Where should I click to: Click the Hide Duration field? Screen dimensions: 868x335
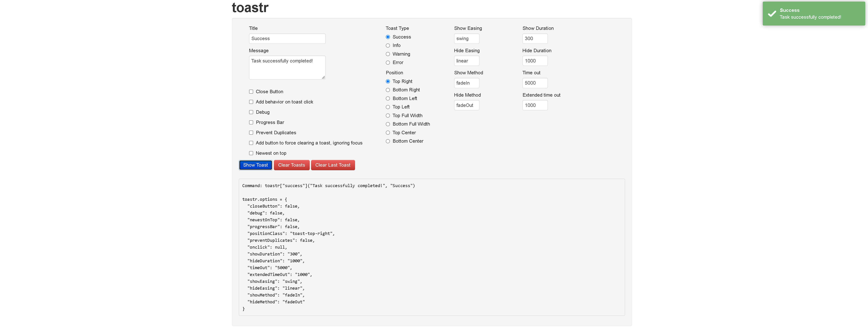(535, 61)
